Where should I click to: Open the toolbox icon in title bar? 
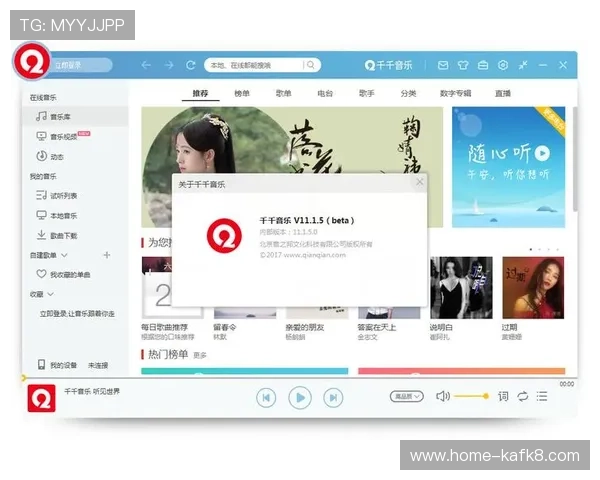(x=483, y=65)
